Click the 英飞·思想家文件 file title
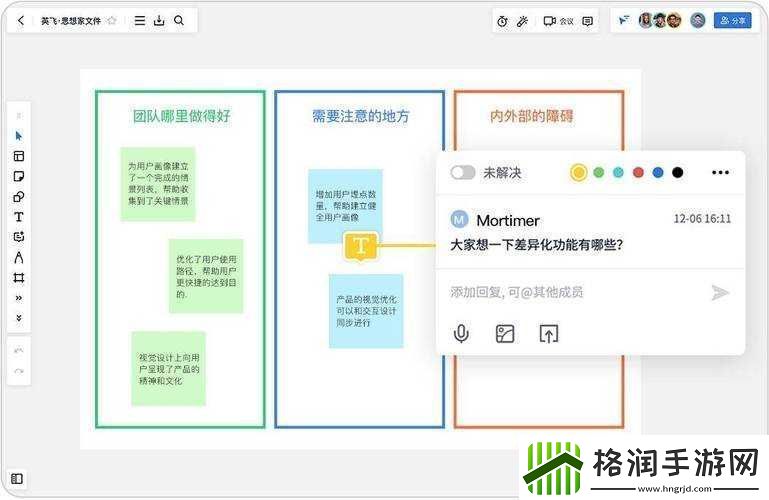The width and height of the screenshot is (769, 500). [71, 21]
